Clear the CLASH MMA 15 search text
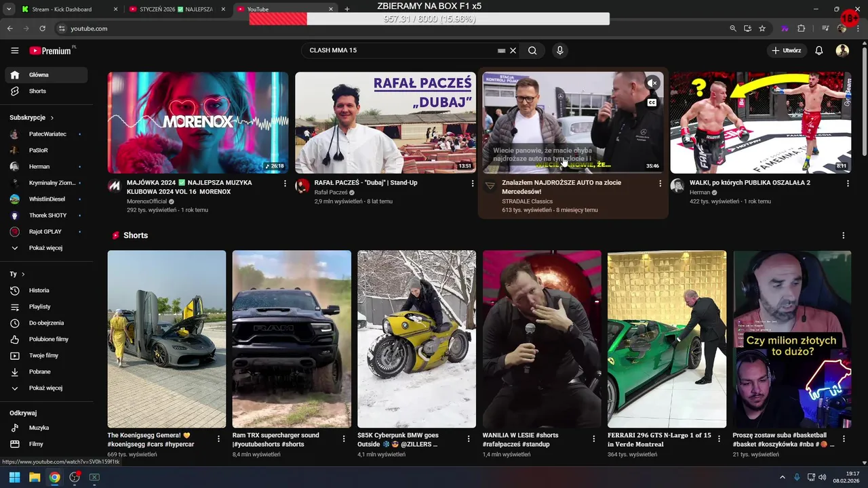Viewport: 868px width, 488px height. click(513, 50)
